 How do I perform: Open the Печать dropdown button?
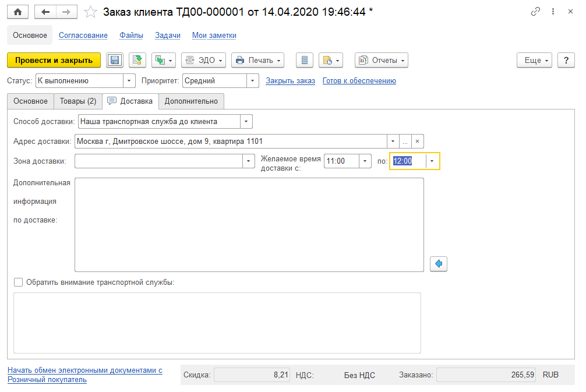click(257, 60)
